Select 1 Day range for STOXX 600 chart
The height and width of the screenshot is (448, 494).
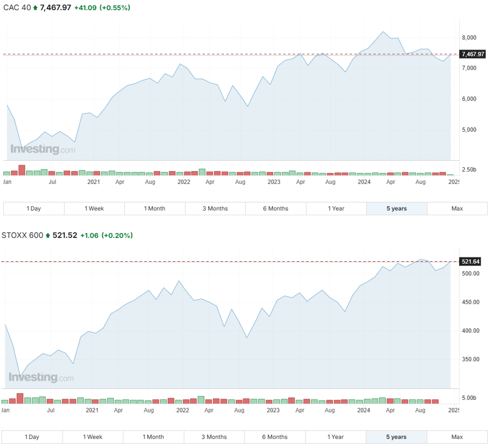32,437
